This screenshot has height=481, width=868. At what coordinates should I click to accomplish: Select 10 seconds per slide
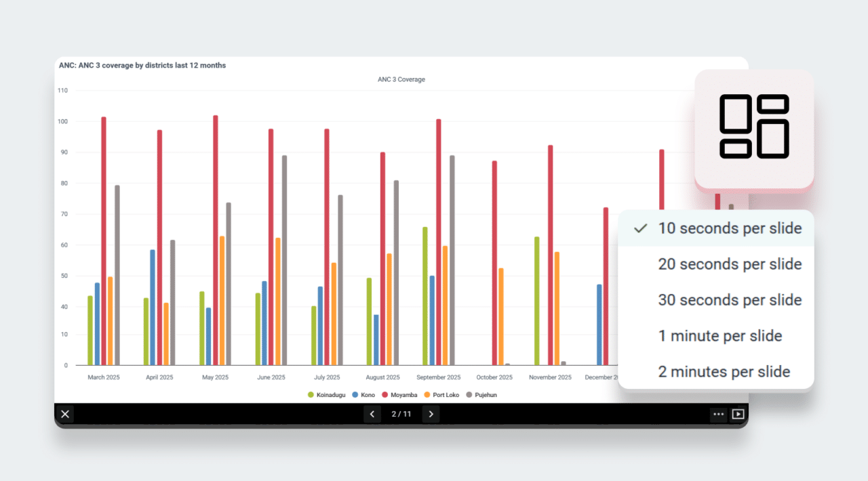(x=716, y=228)
